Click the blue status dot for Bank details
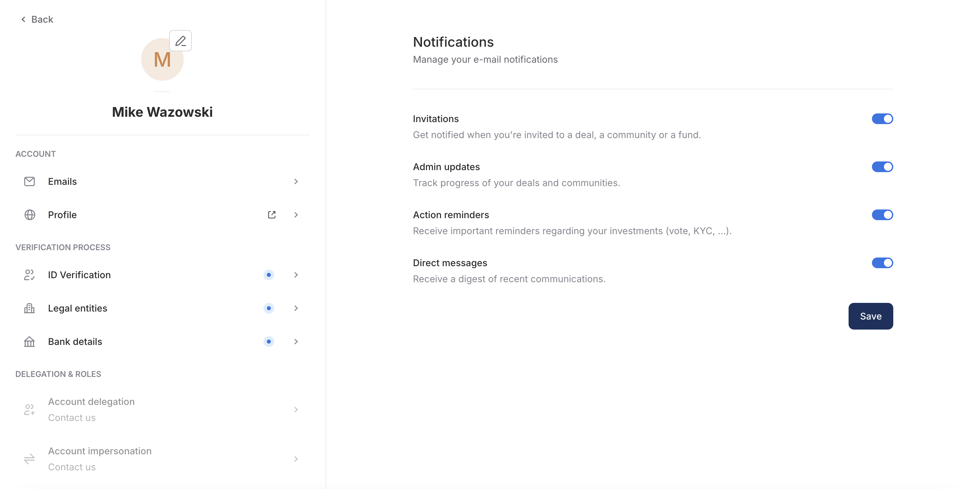Viewport: 980px width, 489px height. click(x=269, y=342)
